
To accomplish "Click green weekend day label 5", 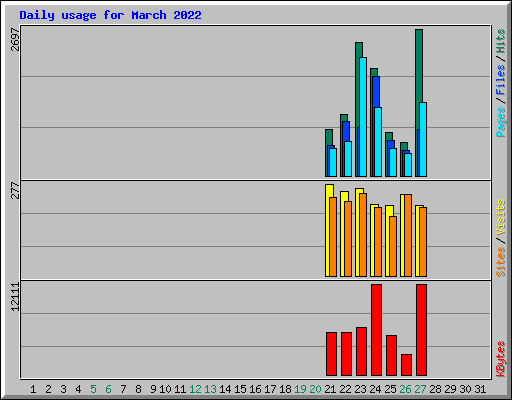I will click(93, 389).
